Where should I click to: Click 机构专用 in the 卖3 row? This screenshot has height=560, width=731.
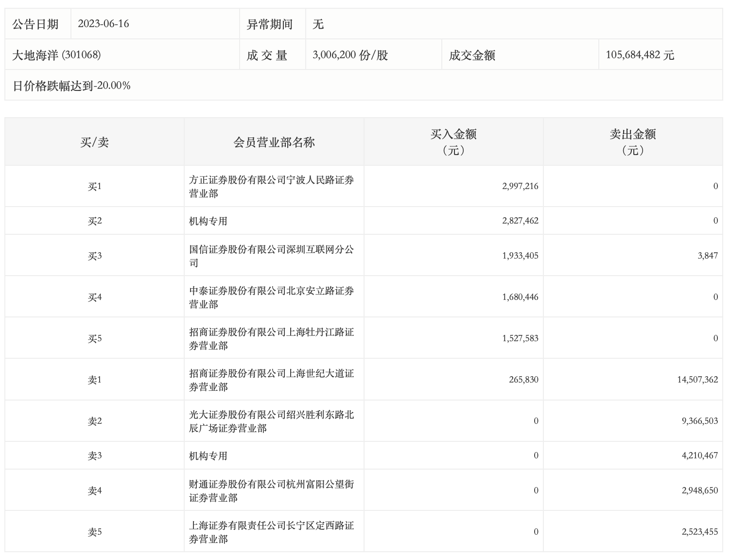[208, 456]
